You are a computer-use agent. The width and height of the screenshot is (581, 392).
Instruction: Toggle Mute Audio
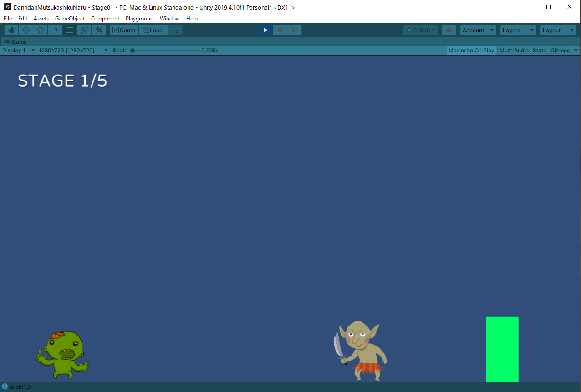[x=514, y=50]
